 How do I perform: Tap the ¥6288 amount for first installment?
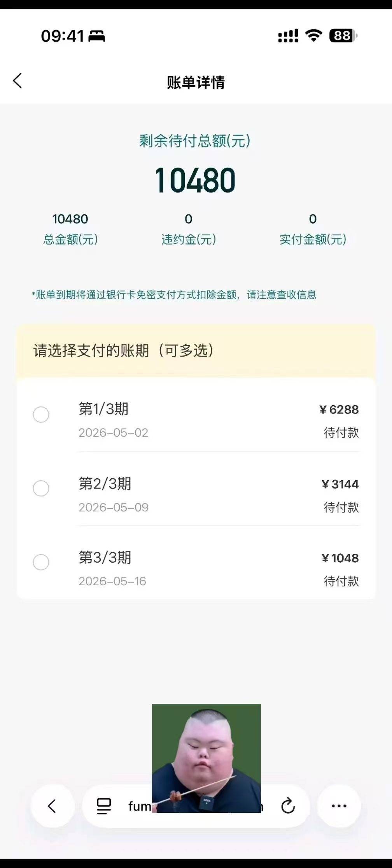(339, 409)
